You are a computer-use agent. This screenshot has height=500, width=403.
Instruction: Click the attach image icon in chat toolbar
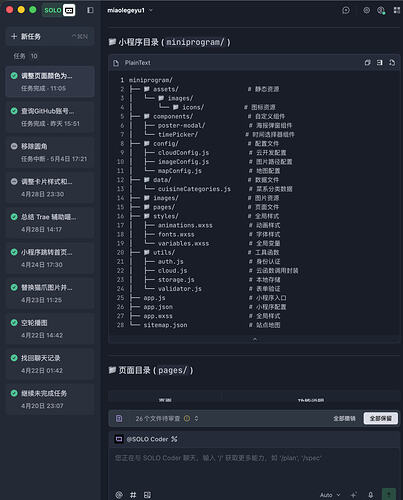(147, 495)
